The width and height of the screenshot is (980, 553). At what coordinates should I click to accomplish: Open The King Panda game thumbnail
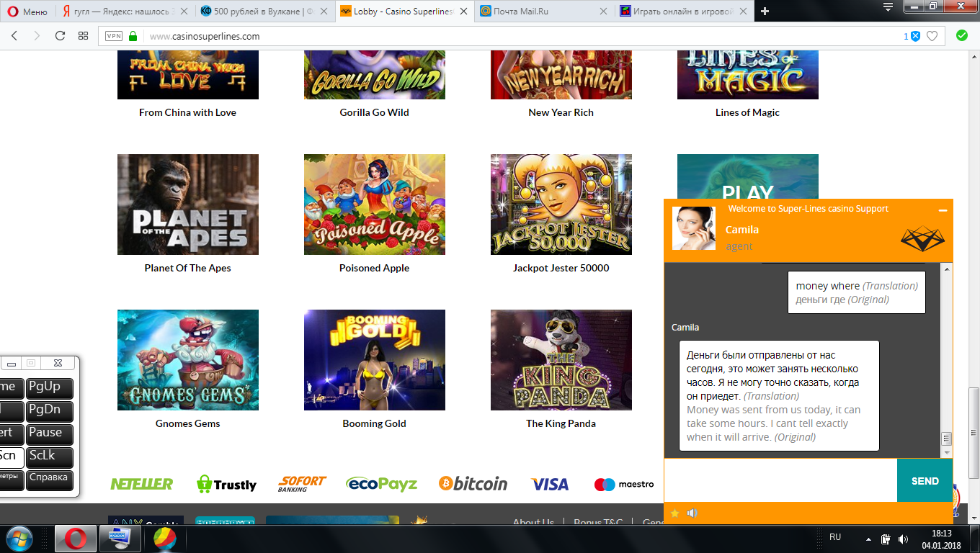pos(561,360)
